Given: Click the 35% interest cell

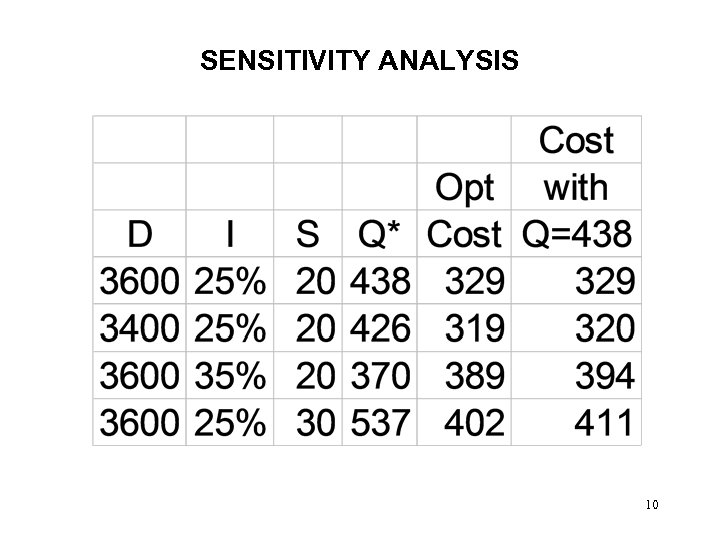Looking at the screenshot, I should 230,376.
